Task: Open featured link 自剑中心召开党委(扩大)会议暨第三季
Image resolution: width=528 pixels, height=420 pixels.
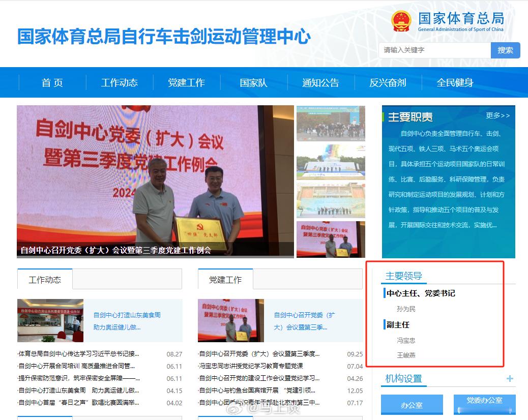Action: (304, 321)
